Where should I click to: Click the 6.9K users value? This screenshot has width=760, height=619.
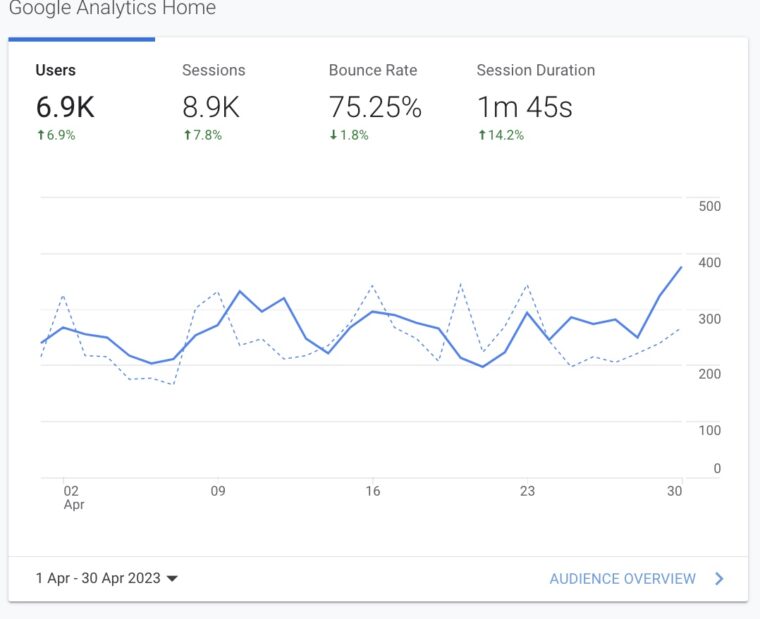tap(65, 107)
